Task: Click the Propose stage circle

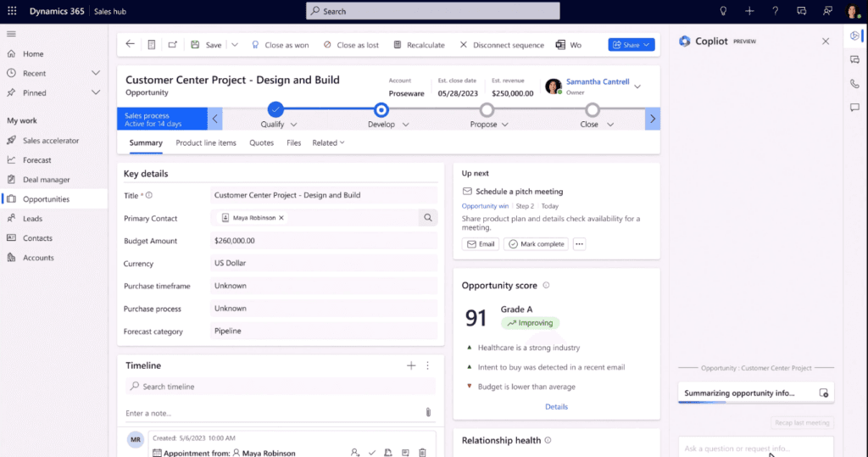Action: (x=487, y=109)
